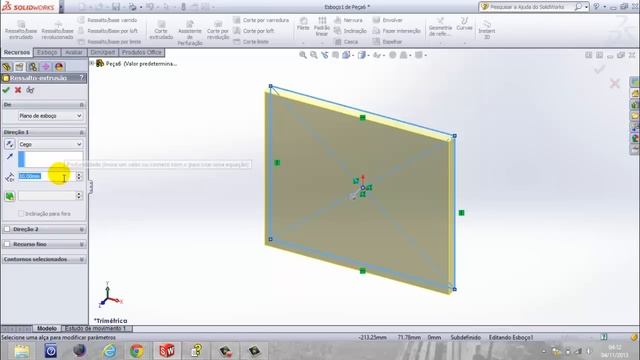640x360 pixels.
Task: Confirm sketch with corner checkmark
Action: pos(599,69)
